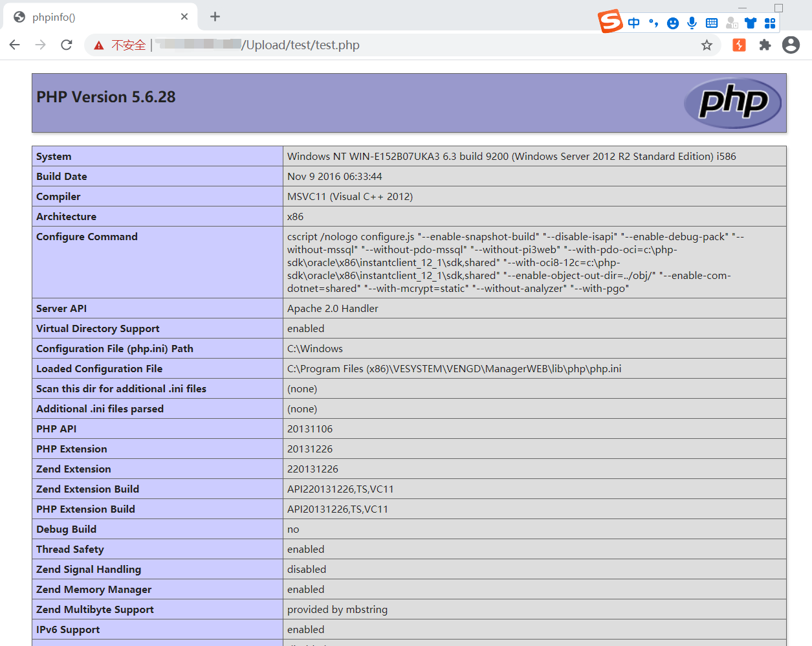Select the Zend Memory Manager label
Screen dimensions: 812x646
(x=94, y=590)
